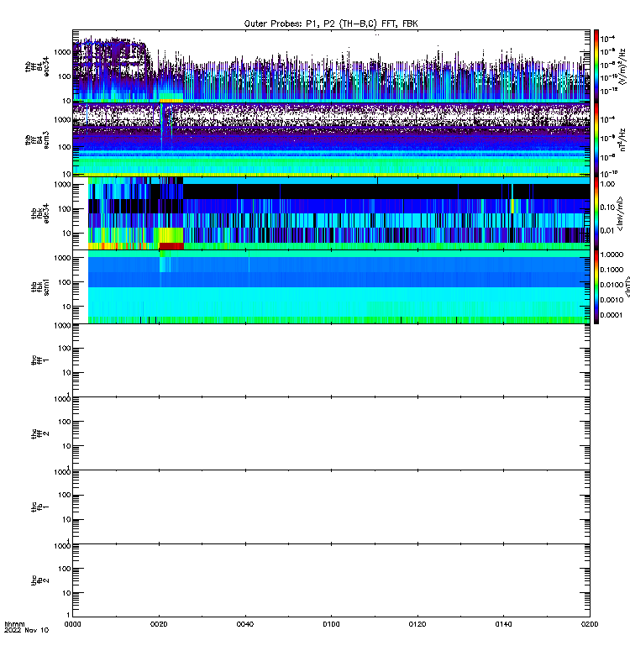Click the '1000' y-axis tick of thb fff edc34 panel
Image resolution: width=630 pixels, height=672 pixels.
[x=62, y=52]
